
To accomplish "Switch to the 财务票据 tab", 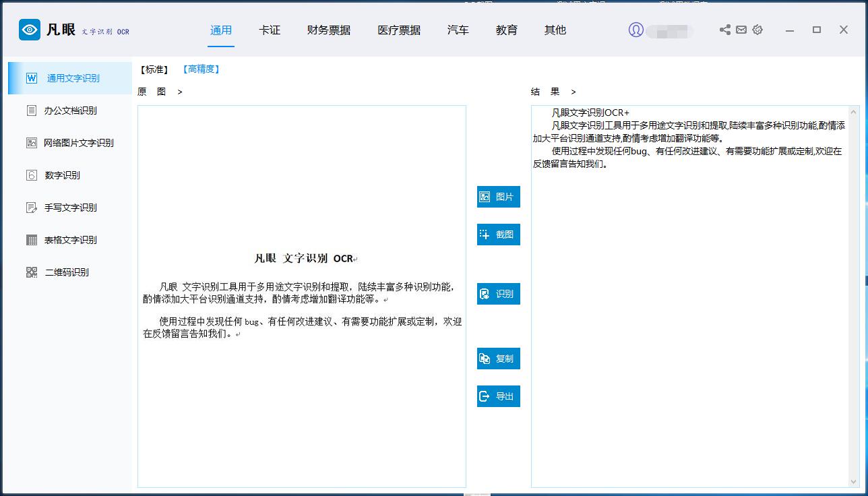I will tap(329, 30).
